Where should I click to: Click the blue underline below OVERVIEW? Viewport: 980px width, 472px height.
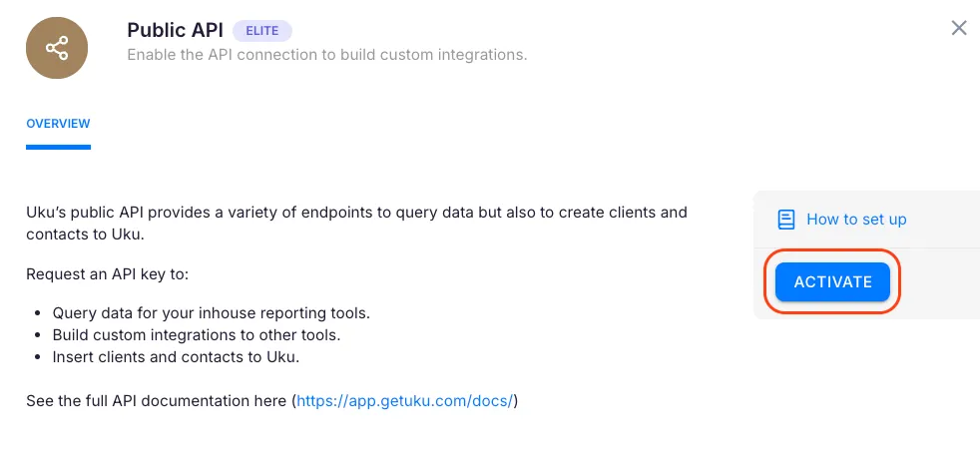[x=58, y=147]
